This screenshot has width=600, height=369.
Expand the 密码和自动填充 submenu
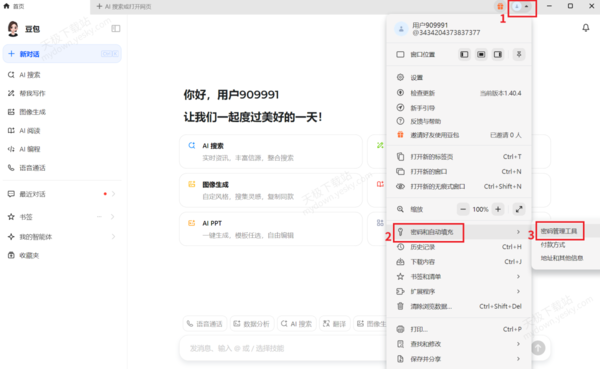coord(459,232)
